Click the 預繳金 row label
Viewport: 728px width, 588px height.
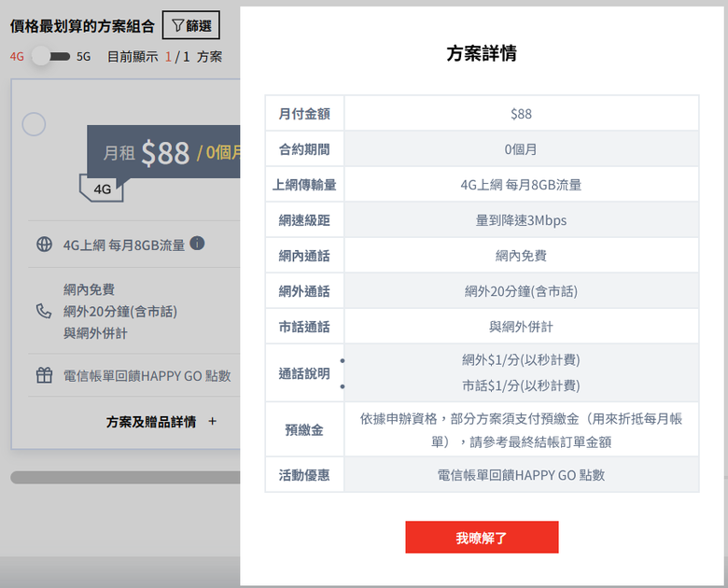tap(304, 430)
